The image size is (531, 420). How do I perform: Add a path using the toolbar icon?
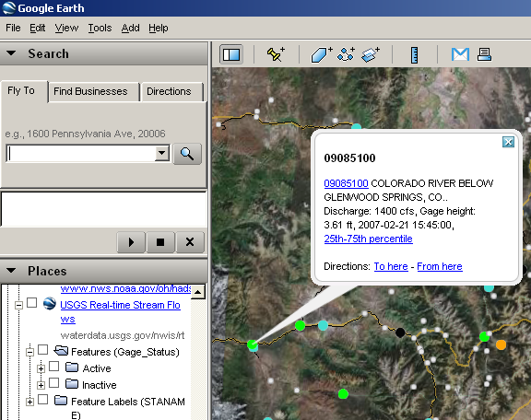coord(346,54)
